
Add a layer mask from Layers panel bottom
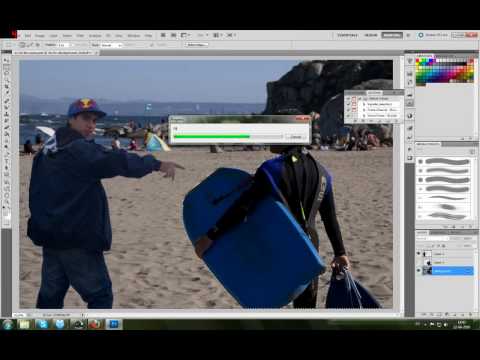[x=439, y=314]
